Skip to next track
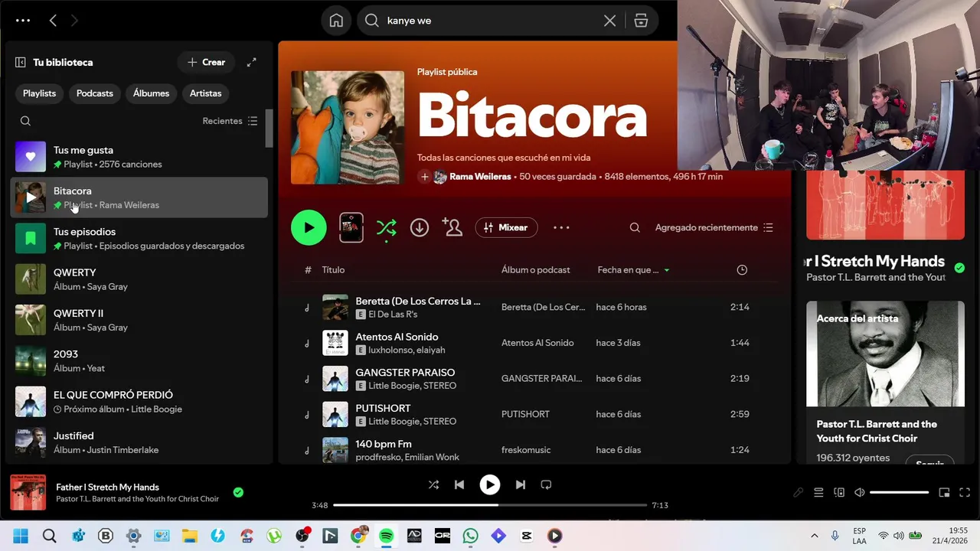 pyautogui.click(x=521, y=484)
